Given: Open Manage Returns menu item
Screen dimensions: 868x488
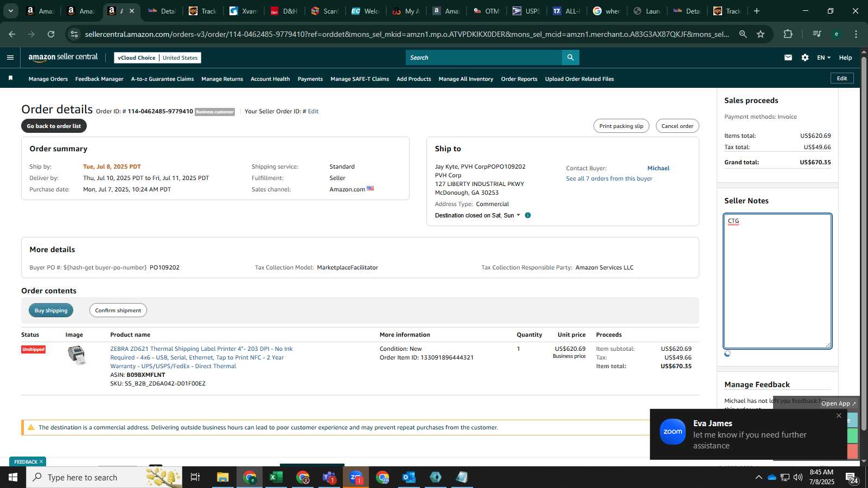Looking at the screenshot, I should (x=222, y=79).
